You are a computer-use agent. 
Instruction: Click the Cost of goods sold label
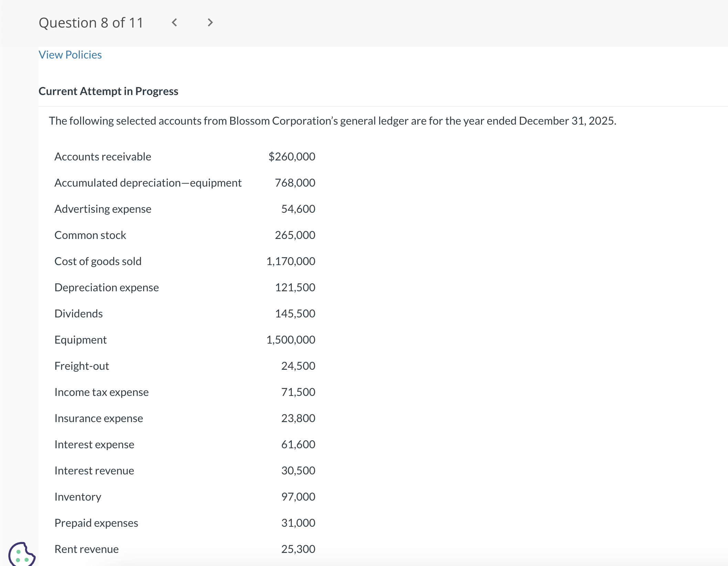[x=98, y=261]
